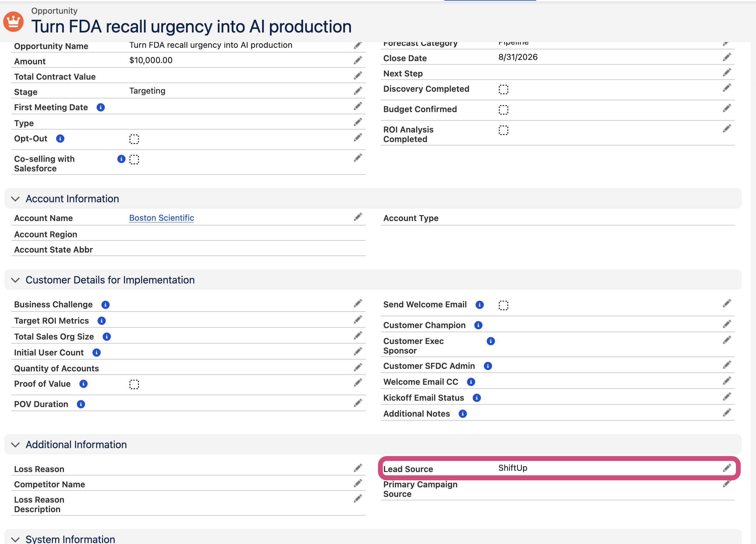756x544 pixels.
Task: Toggle ROI Analysis Completed checkbox
Action: point(503,130)
